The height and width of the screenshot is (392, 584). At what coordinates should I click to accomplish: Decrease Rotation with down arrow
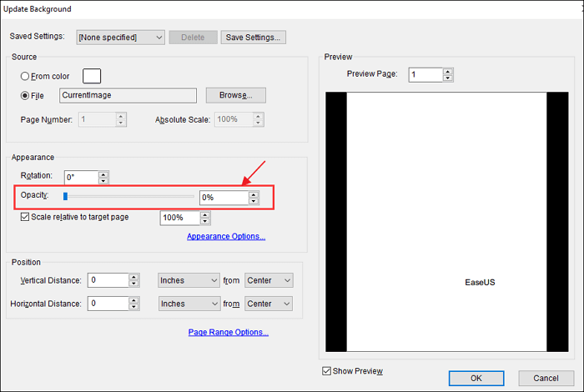tap(103, 181)
